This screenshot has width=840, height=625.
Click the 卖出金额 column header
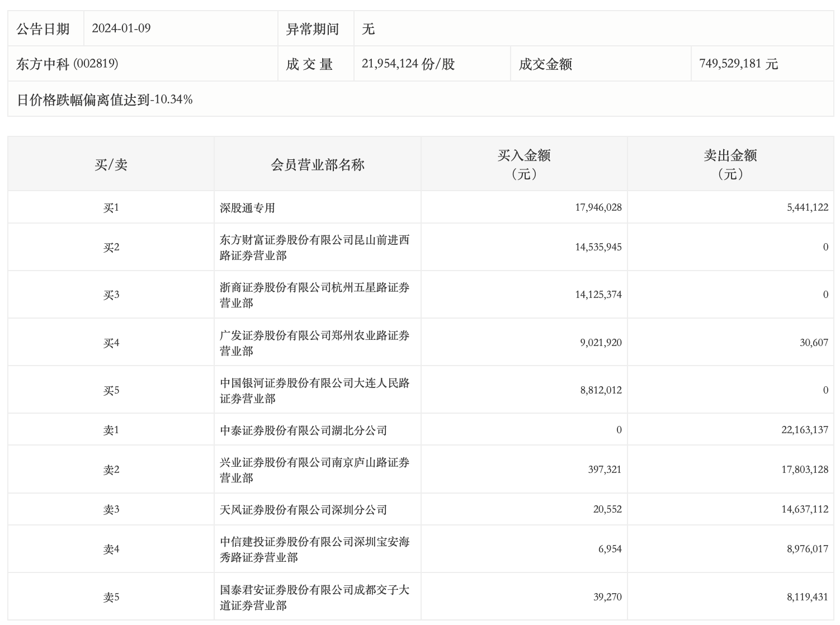[730, 164]
